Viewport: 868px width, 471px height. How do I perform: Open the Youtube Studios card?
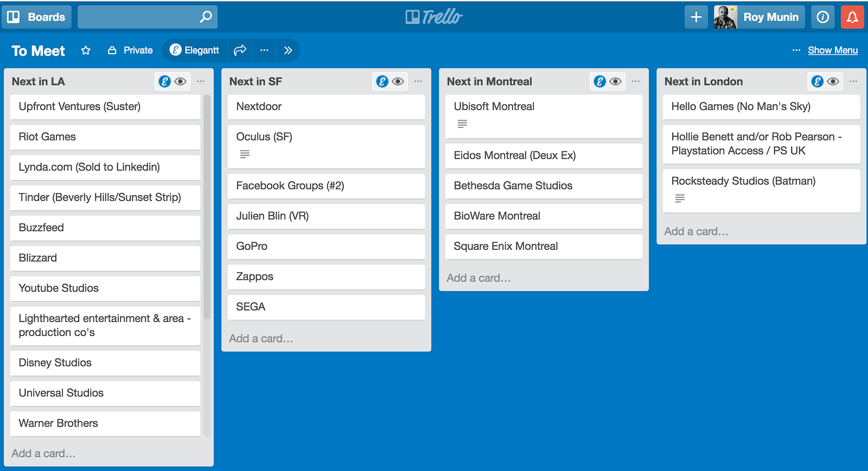pyautogui.click(x=105, y=289)
